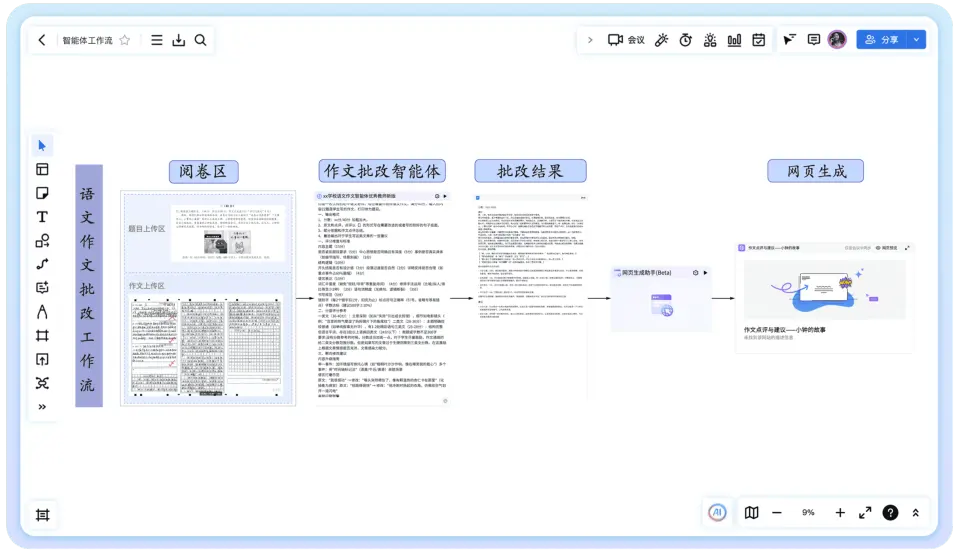Click the 网页生成助手(Beta) card
960x556 pixels.
tap(661, 299)
